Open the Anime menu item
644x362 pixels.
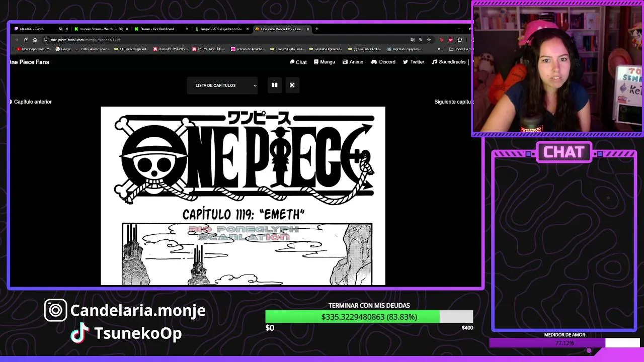(x=353, y=62)
